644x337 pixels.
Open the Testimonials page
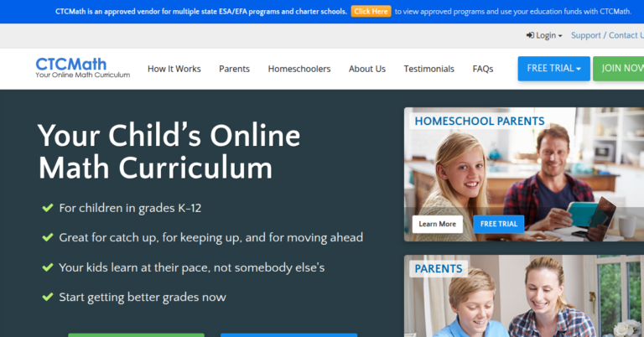tap(428, 69)
